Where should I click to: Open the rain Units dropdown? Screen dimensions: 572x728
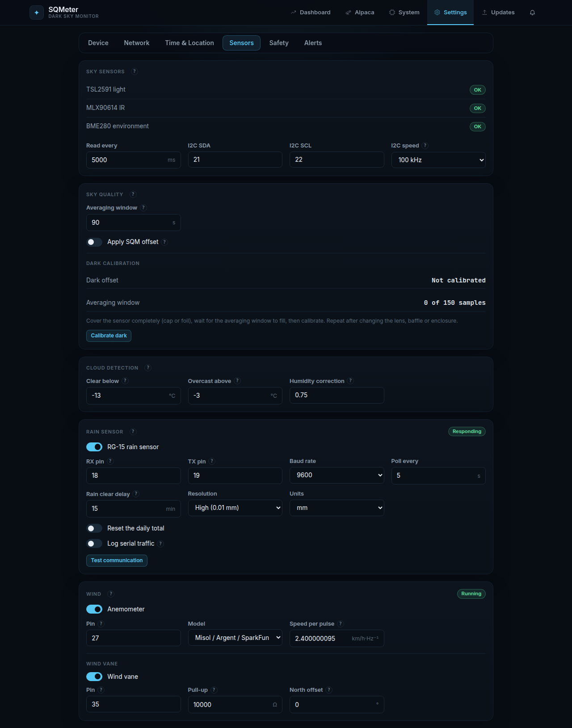pos(337,508)
